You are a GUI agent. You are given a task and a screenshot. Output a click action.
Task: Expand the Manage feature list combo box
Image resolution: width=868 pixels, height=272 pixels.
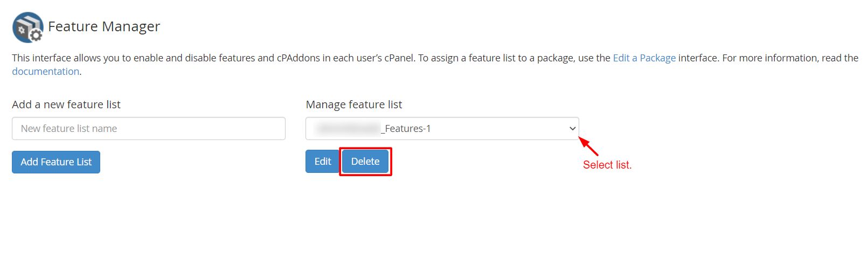(442, 129)
